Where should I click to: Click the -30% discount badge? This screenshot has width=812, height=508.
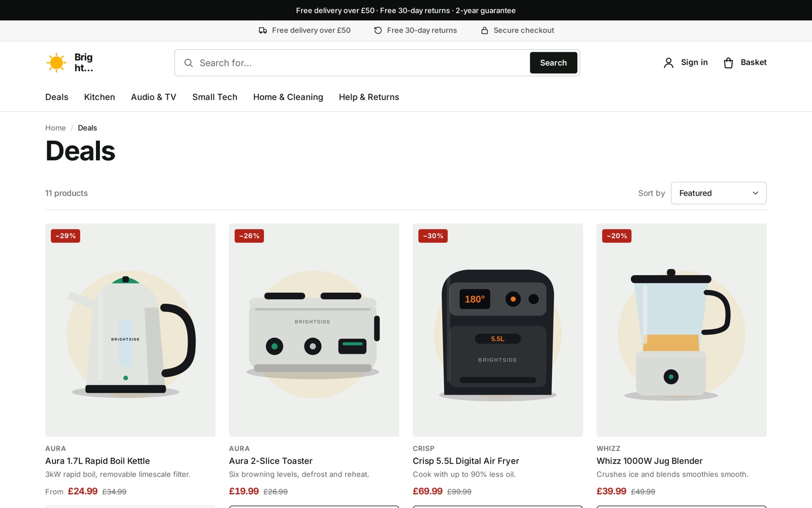tap(433, 236)
